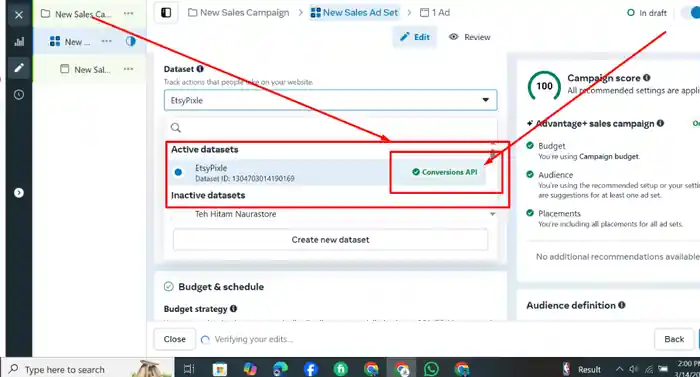Screen dimensions: 700x377
Task: Close the editor with the X icon
Action: [19, 15]
